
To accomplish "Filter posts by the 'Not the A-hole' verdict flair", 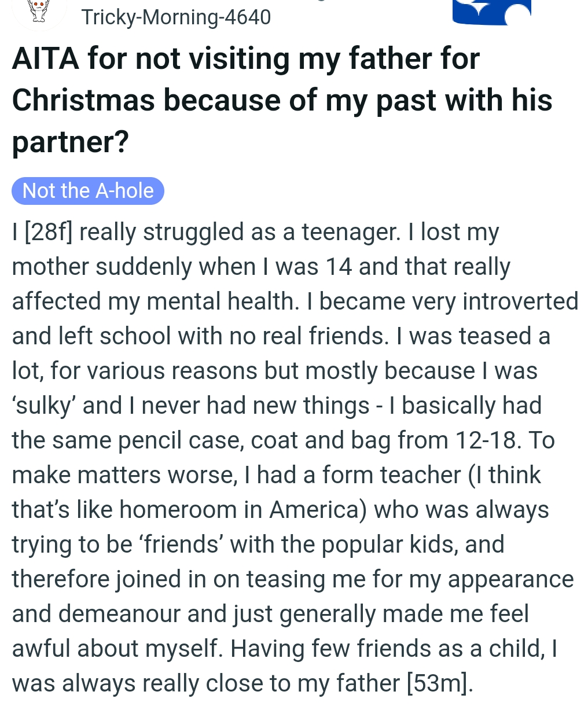I will click(87, 190).
